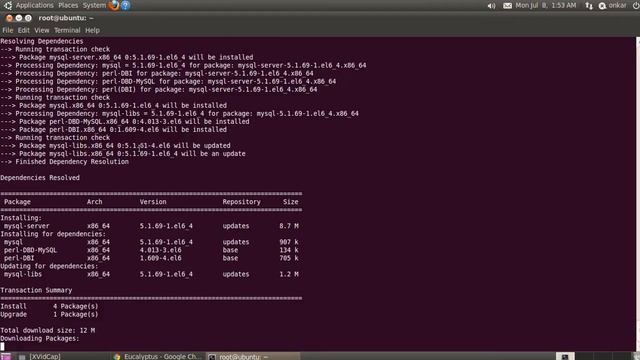The height and width of the screenshot is (360, 640).
Task: Click 'Finished Dependency Resolution' line
Action: 64,162
